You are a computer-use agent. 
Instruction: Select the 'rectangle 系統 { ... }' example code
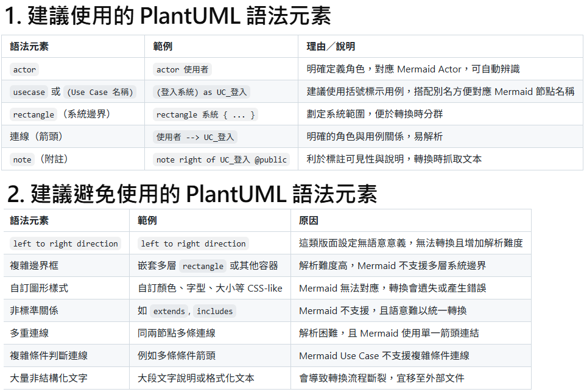click(x=206, y=114)
